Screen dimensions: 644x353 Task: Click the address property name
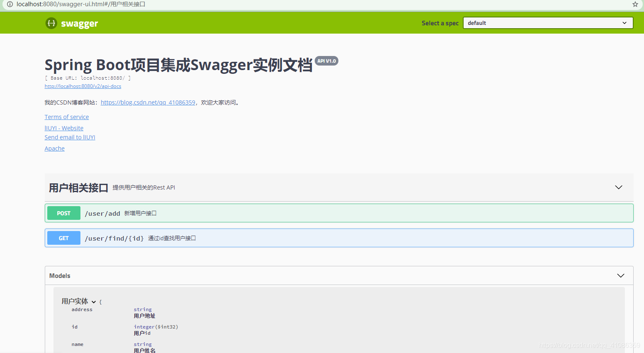(x=82, y=309)
